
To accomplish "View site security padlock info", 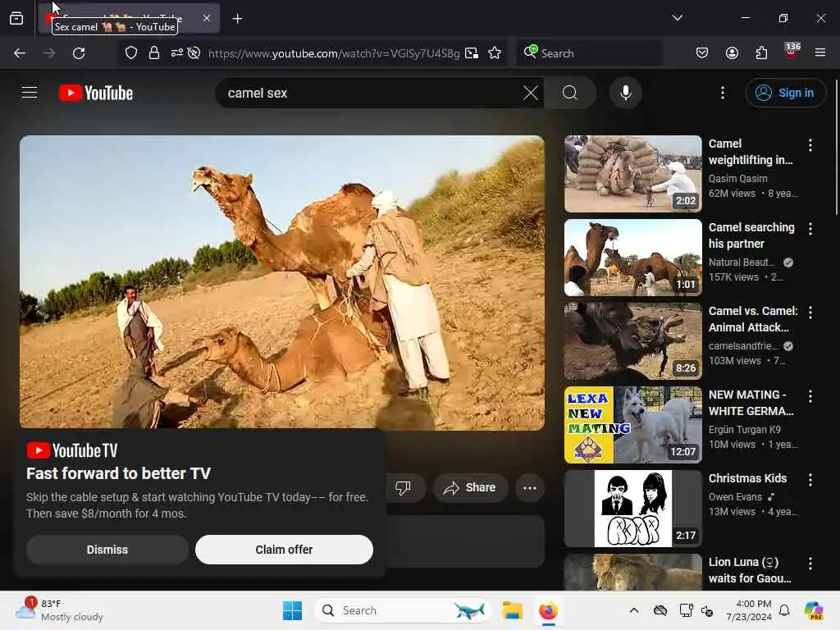I will click(154, 53).
